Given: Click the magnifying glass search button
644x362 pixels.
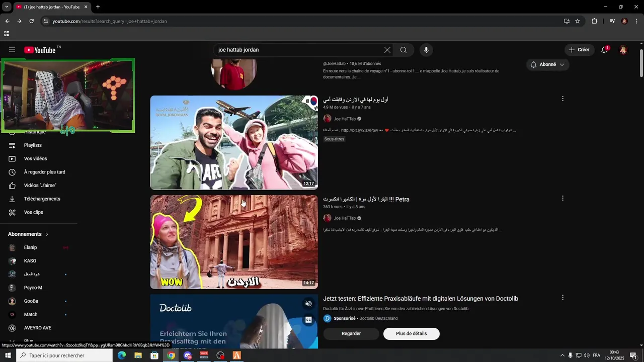Looking at the screenshot, I should click(404, 50).
